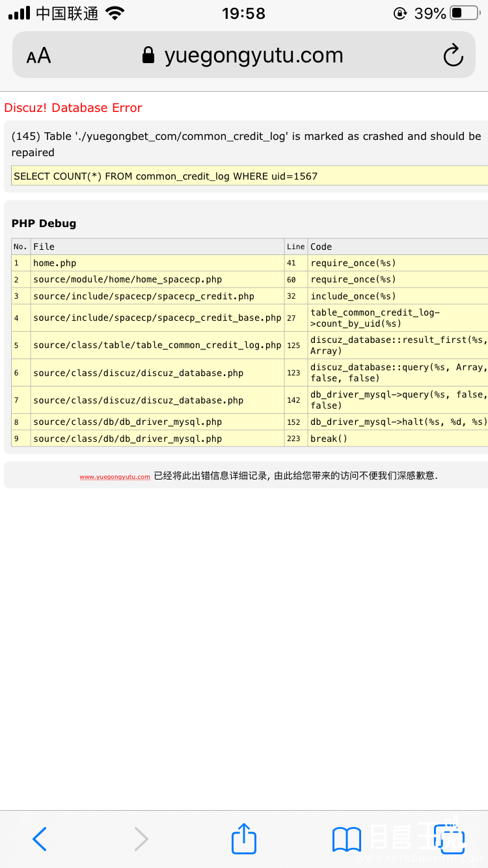Screen dimensions: 488x868
Task: Click spacecp_credit.php file row
Action: [157, 296]
